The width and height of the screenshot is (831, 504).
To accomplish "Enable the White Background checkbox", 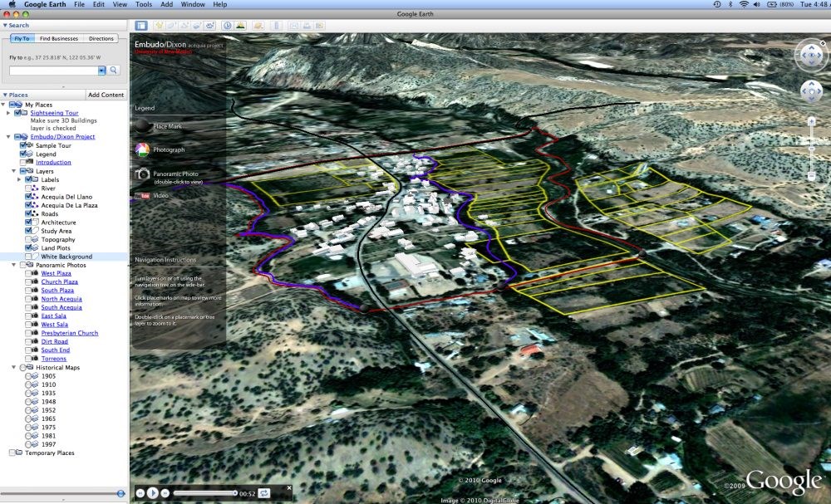I will tap(28, 257).
